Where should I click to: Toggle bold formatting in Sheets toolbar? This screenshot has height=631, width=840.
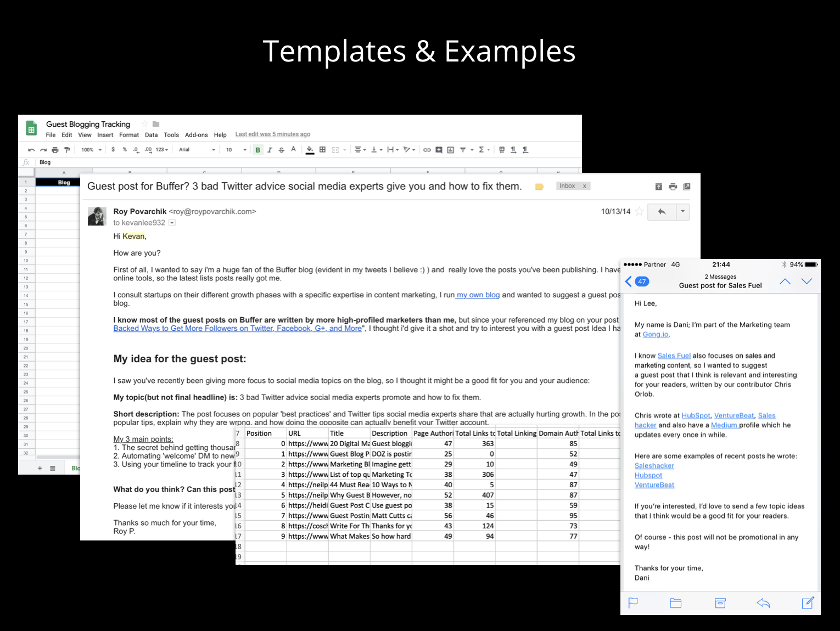[x=257, y=150]
